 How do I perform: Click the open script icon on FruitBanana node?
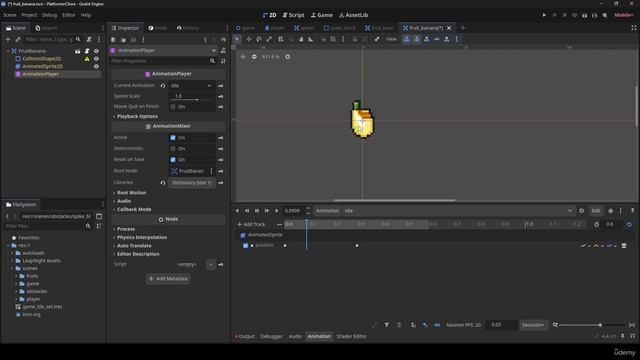pos(87,51)
